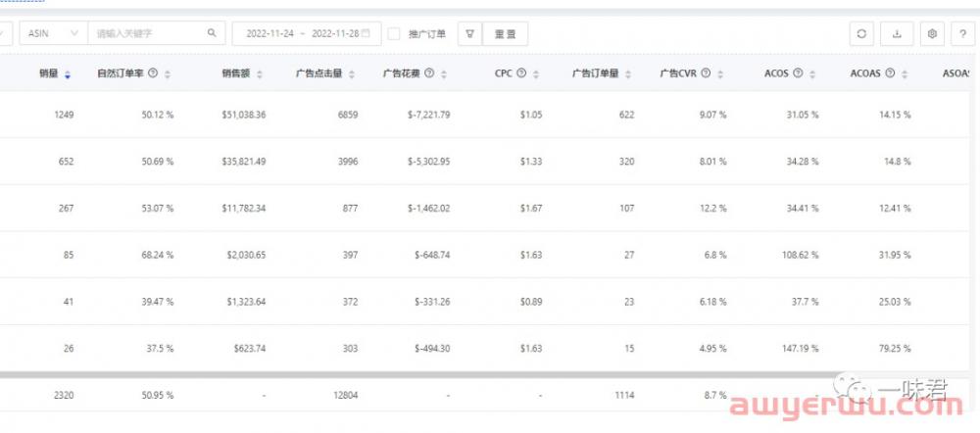
Task: Click total ad orders 1114
Action: coord(625,396)
